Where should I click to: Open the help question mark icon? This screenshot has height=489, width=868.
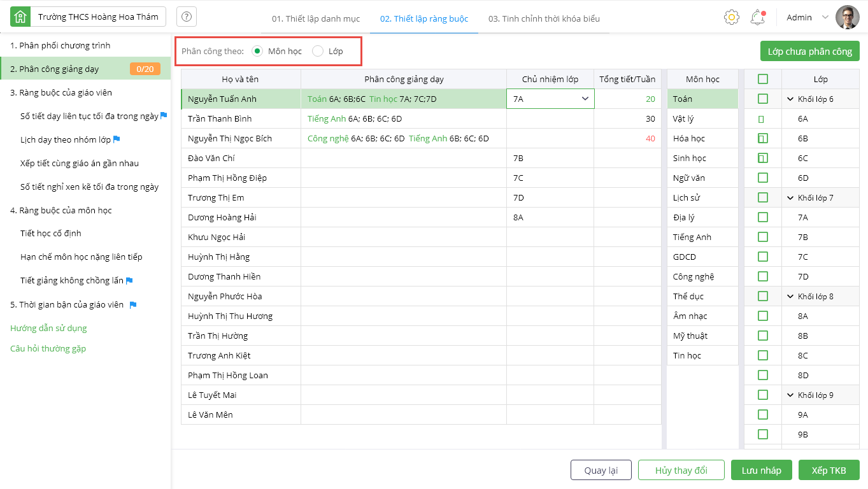pyautogui.click(x=187, y=17)
